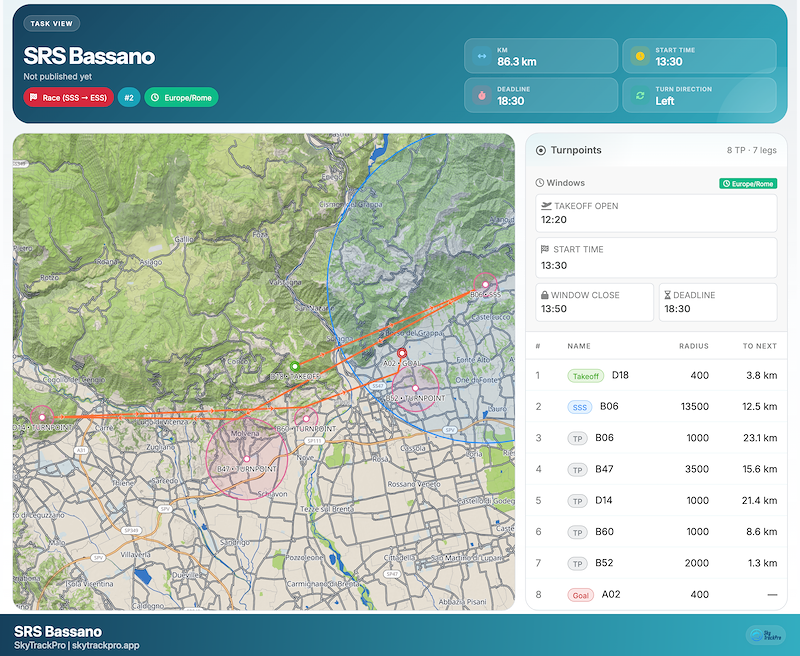Viewport: 800px width, 656px height.
Task: Click the 1.3 km distance value
Action: (x=763, y=563)
